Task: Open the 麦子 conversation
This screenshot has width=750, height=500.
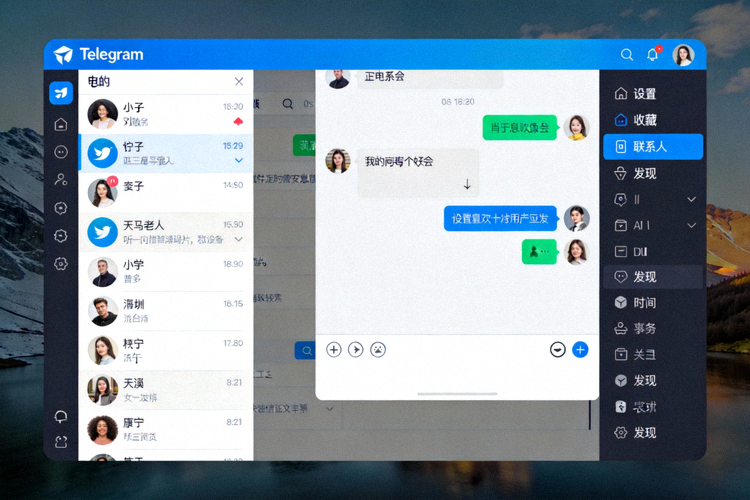Action: (166, 193)
